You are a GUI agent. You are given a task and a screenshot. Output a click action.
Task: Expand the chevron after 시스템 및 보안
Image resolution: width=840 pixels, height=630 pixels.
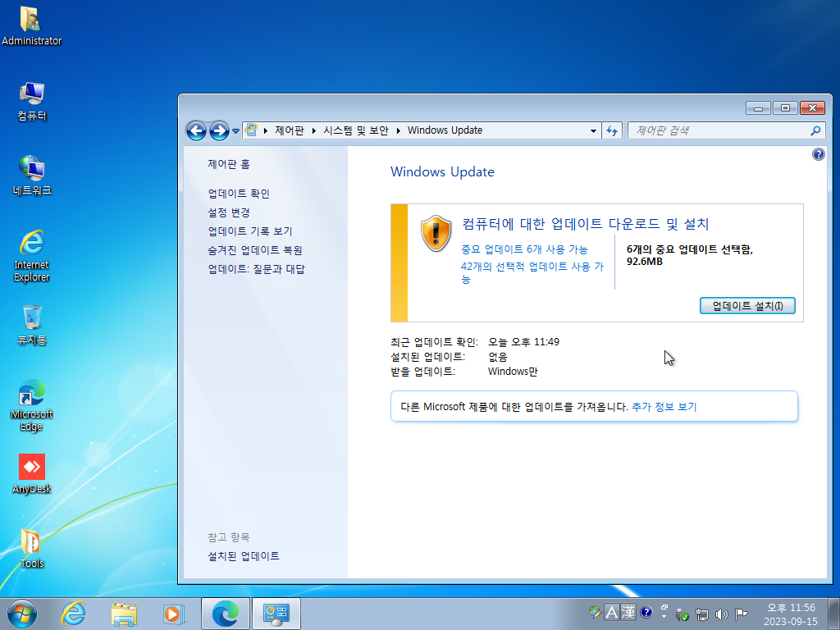click(399, 130)
